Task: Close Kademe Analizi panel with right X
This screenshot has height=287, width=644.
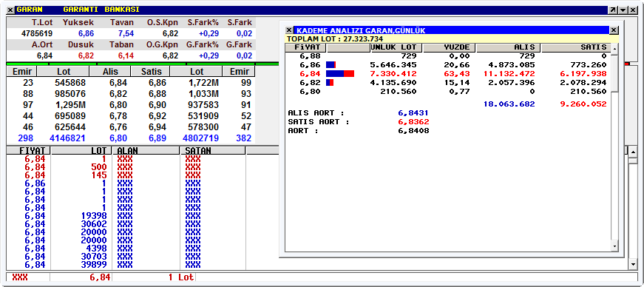Action: tap(614, 30)
